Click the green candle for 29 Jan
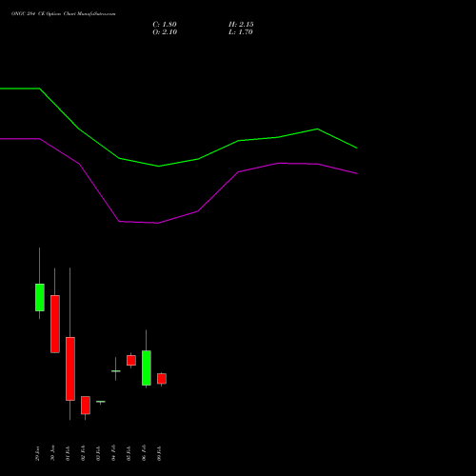Screen dimensions: 476x476 40,297
